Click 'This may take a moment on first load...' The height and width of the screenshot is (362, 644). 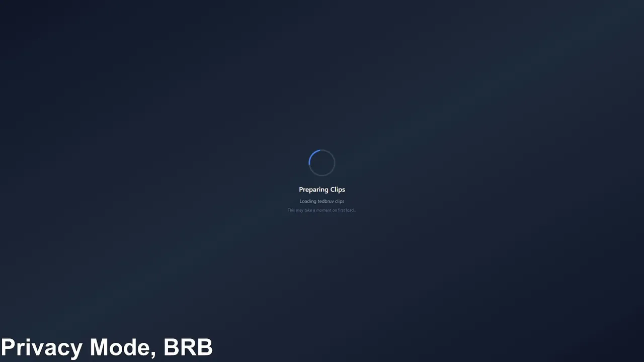point(322,210)
